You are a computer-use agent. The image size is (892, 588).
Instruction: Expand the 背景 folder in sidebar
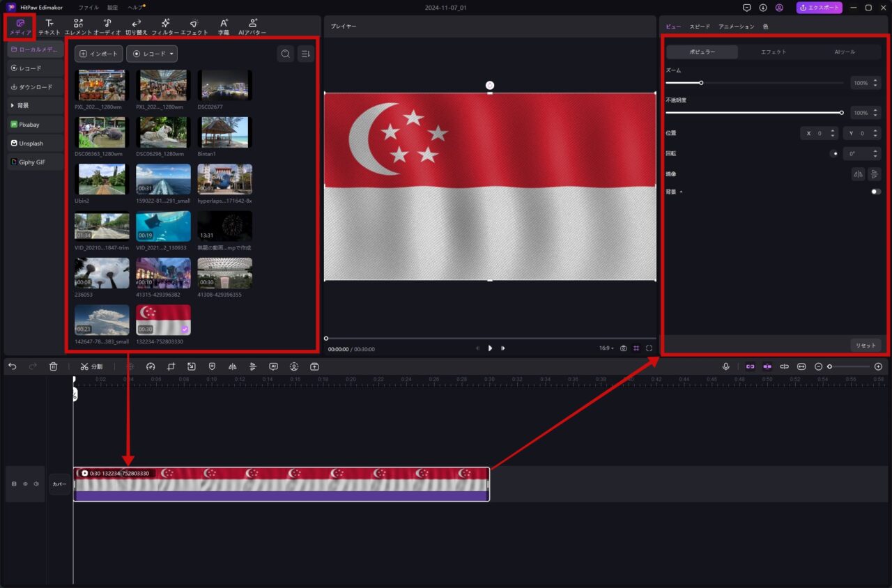pos(13,105)
